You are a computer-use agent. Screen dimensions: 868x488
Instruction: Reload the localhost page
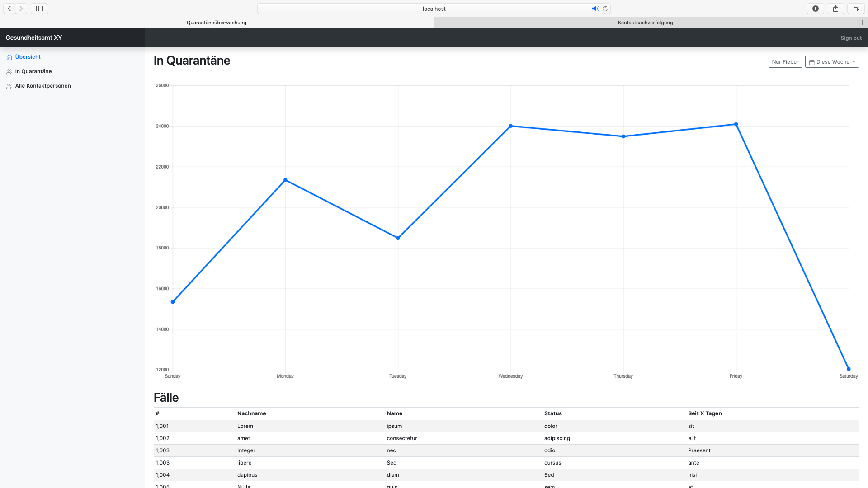(605, 9)
